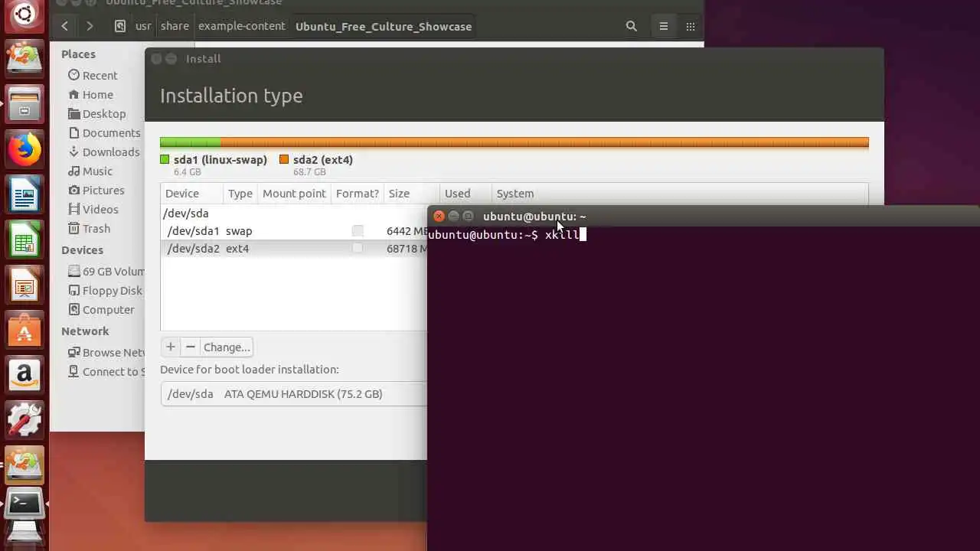
Task: Open Pictures in Files sidebar
Action: click(x=103, y=190)
